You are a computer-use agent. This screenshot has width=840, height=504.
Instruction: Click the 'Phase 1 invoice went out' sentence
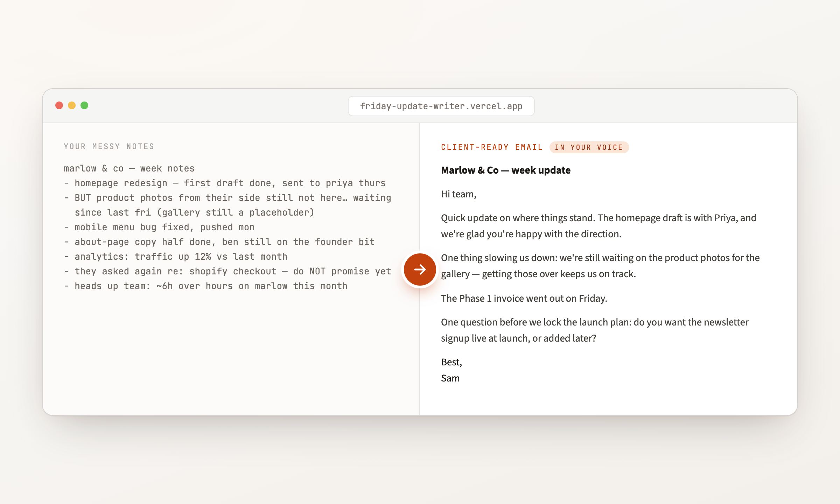pos(524,298)
